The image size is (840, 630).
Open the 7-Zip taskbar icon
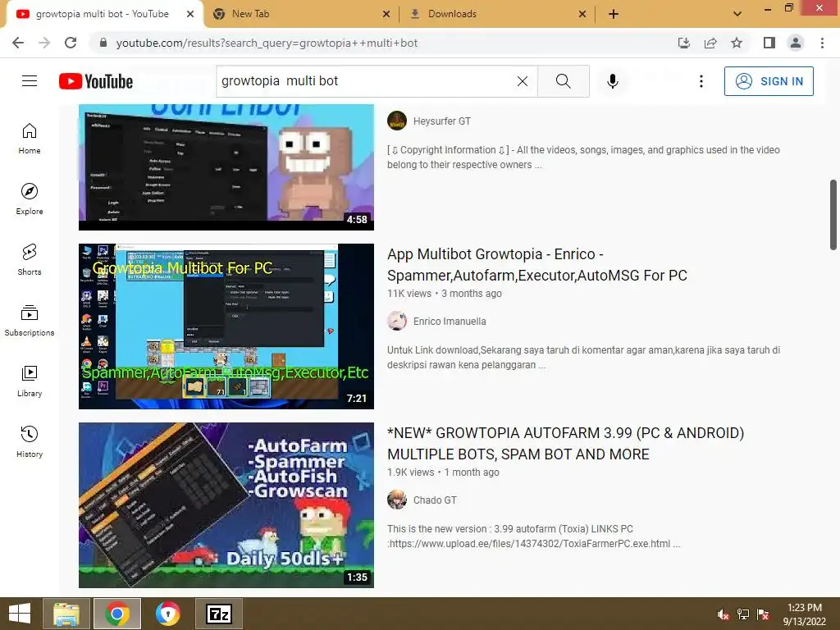[x=219, y=614]
